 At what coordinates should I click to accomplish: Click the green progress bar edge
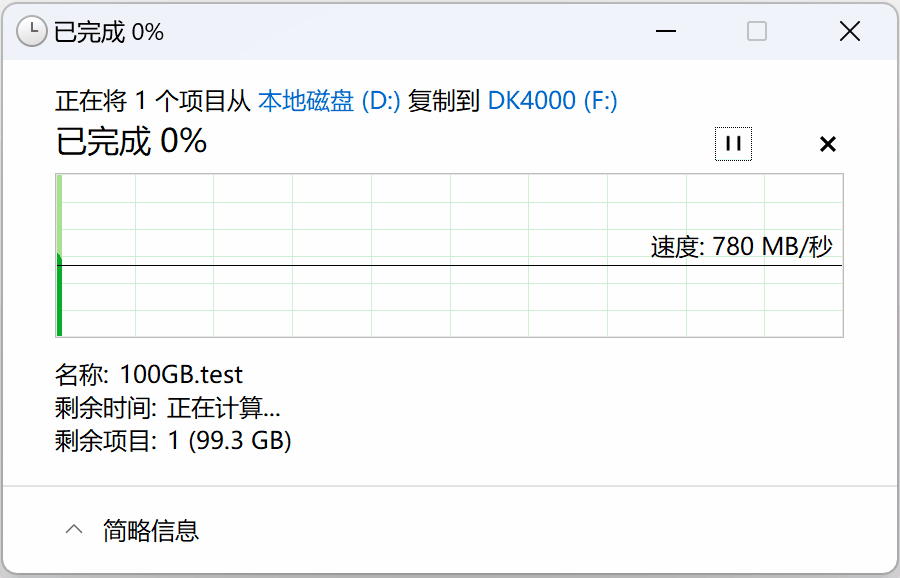(60, 255)
